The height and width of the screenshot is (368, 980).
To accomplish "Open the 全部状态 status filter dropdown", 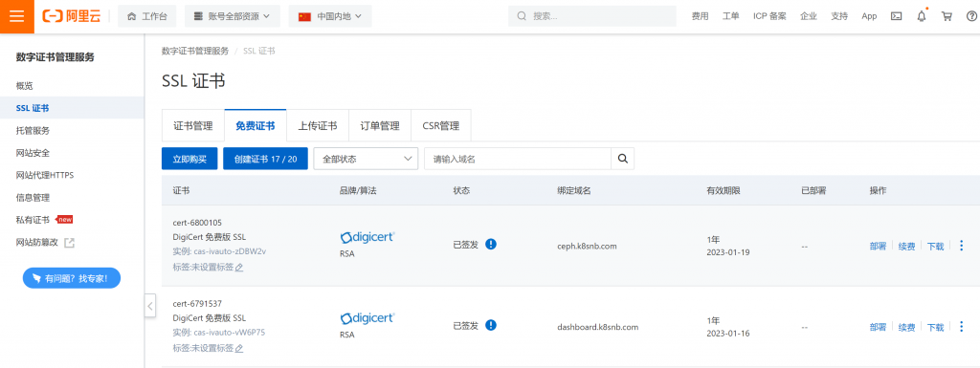I will (x=366, y=159).
